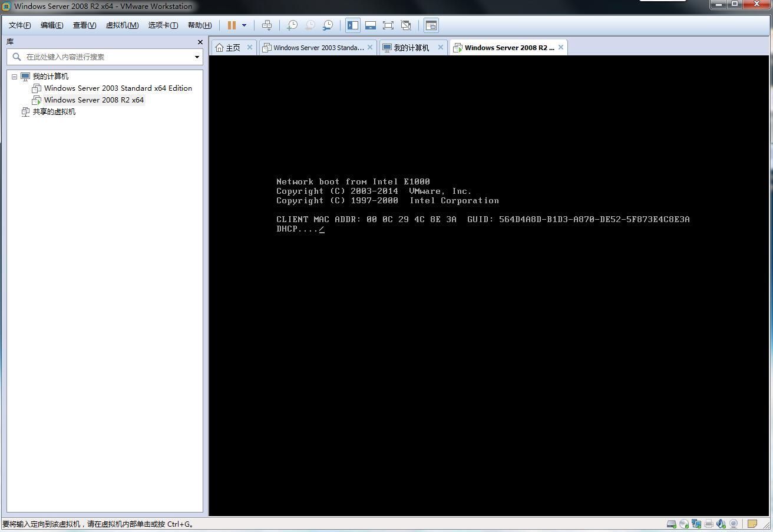Enter full screen mode
773x532 pixels.
(x=388, y=25)
